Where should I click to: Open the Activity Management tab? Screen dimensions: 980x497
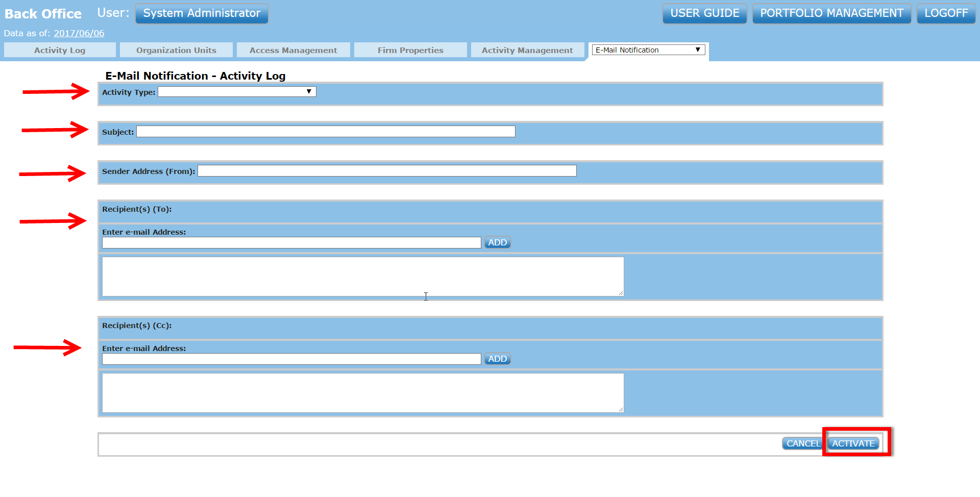(527, 50)
